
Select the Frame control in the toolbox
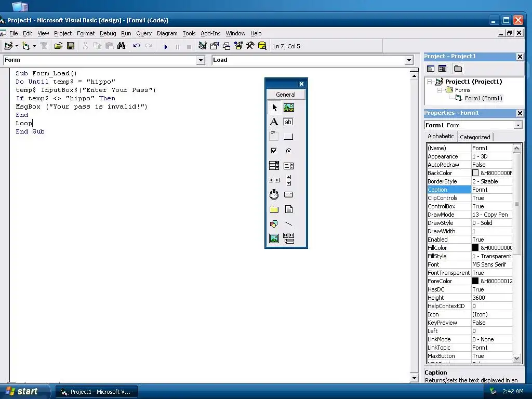coord(274,137)
